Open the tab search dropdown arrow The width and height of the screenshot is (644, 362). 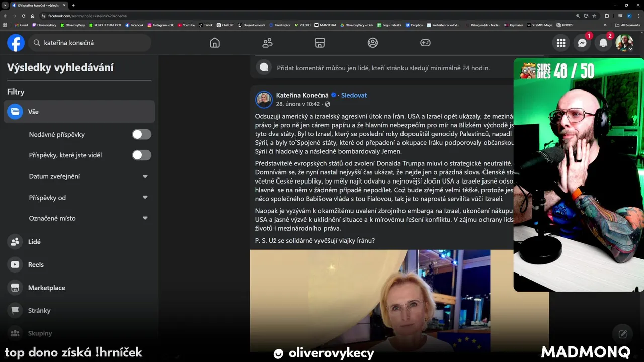5,5
